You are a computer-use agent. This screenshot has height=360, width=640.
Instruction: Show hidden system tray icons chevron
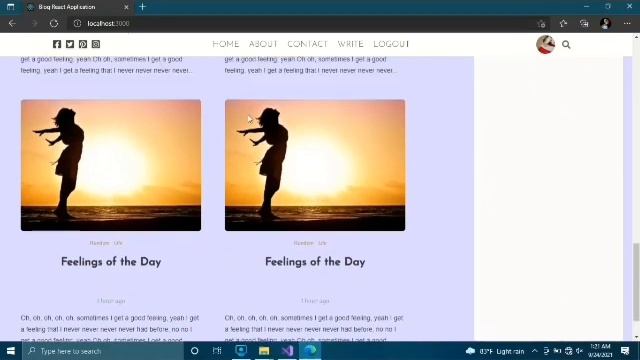[535, 351]
